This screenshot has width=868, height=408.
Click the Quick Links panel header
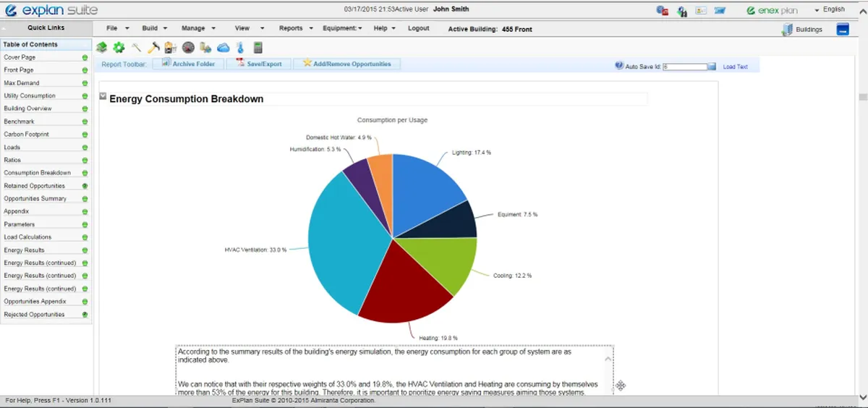click(x=46, y=28)
